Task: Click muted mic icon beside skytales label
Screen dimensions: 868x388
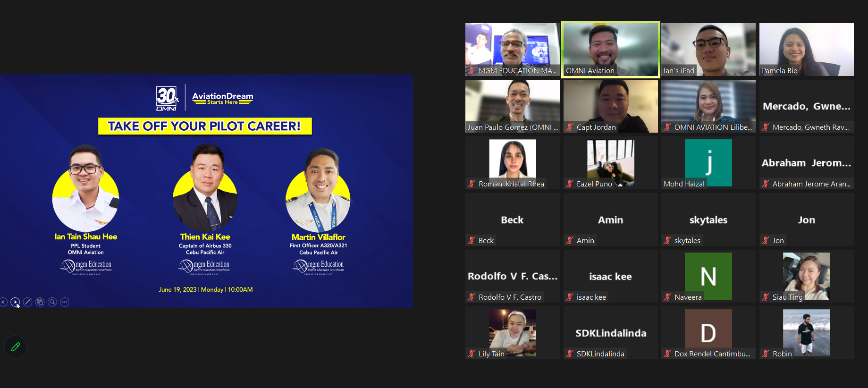Action: [667, 241]
